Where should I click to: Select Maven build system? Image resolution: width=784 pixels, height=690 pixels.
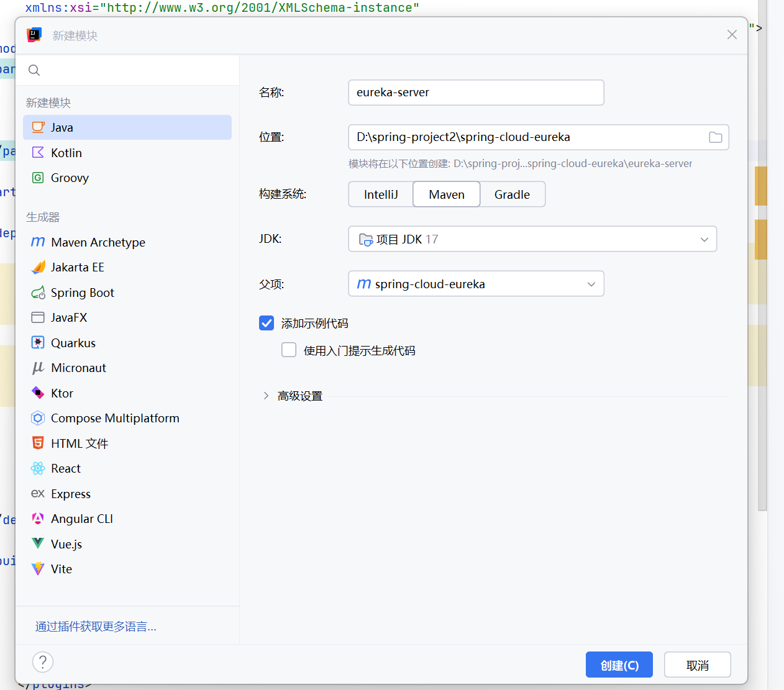coord(447,194)
